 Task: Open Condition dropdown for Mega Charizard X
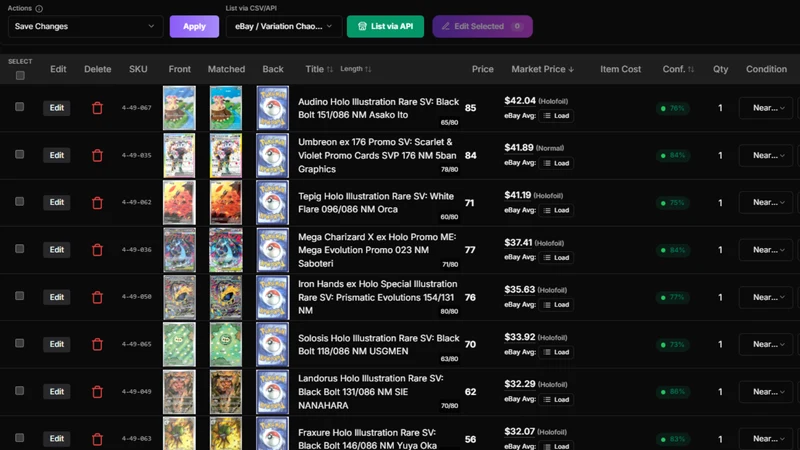[x=766, y=249]
